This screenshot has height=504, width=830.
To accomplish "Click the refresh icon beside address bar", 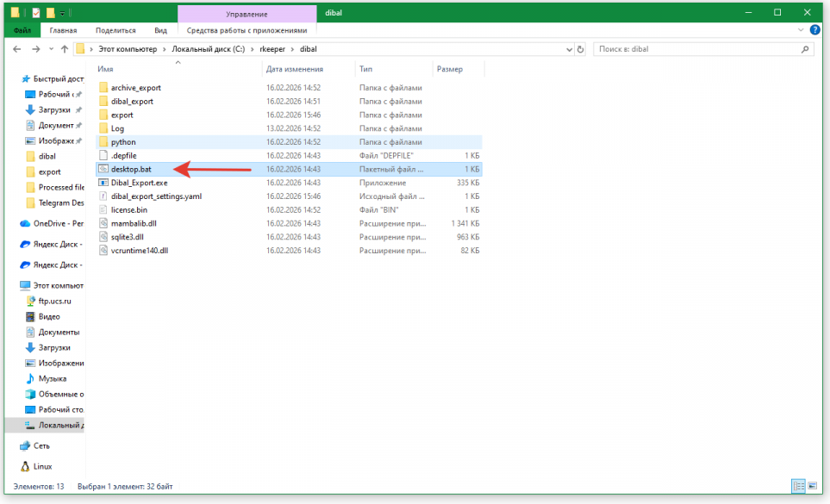I will 580,49.
